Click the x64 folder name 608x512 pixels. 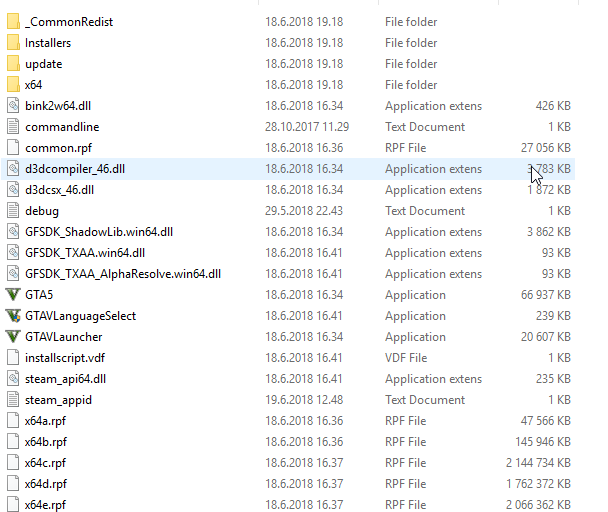pyautogui.click(x=33, y=85)
